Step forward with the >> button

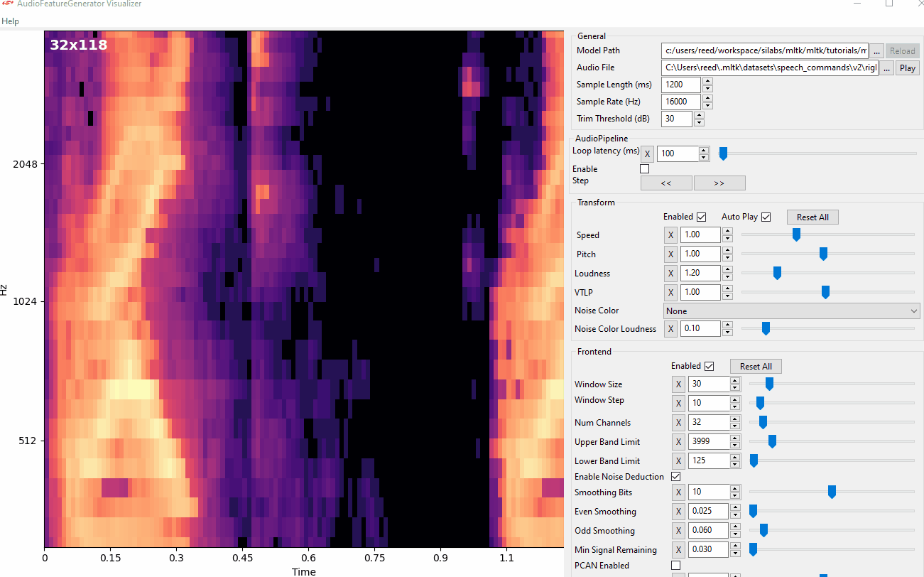coord(719,183)
